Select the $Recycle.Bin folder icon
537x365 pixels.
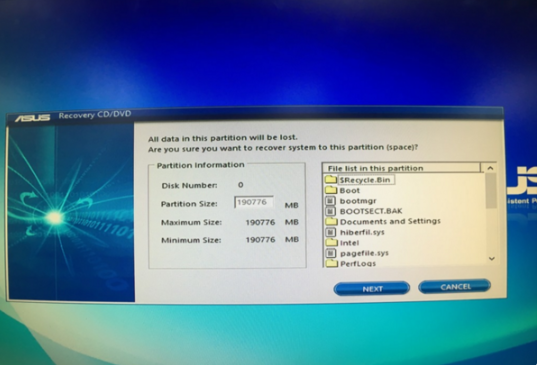click(x=331, y=179)
